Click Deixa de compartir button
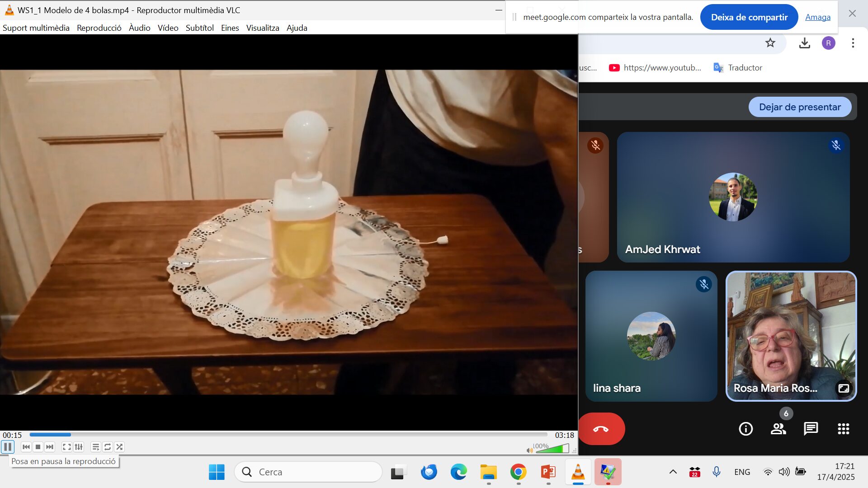Viewport: 868px width, 488px height. pos(749,17)
